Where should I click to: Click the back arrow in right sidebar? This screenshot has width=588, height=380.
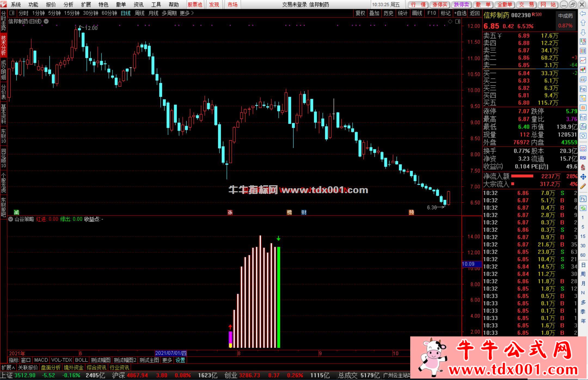(583, 14)
